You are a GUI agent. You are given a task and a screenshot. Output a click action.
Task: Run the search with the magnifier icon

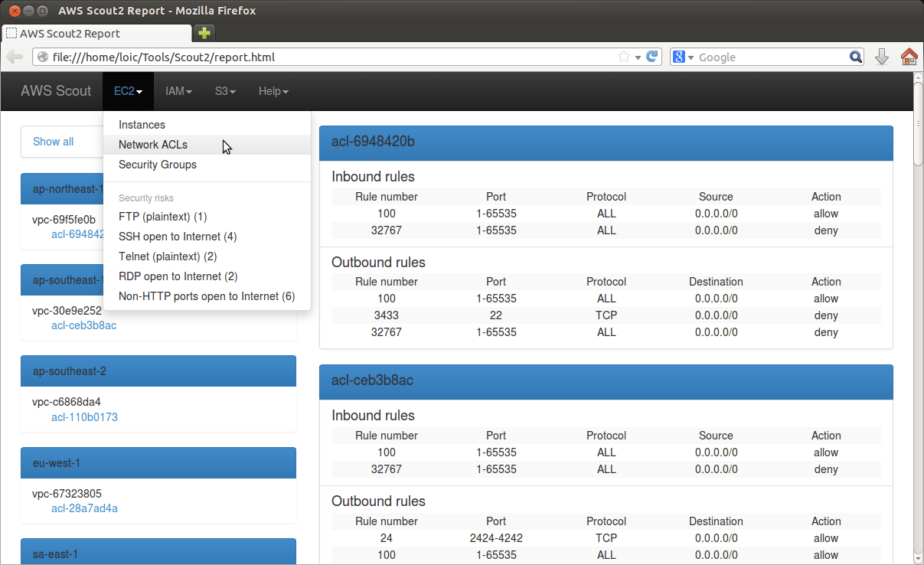click(x=856, y=57)
